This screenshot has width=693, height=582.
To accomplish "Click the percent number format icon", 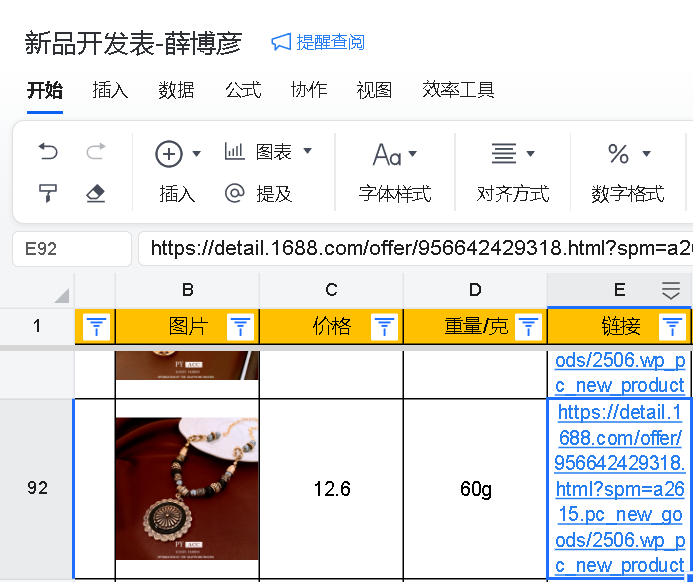I will pyautogui.click(x=619, y=153).
